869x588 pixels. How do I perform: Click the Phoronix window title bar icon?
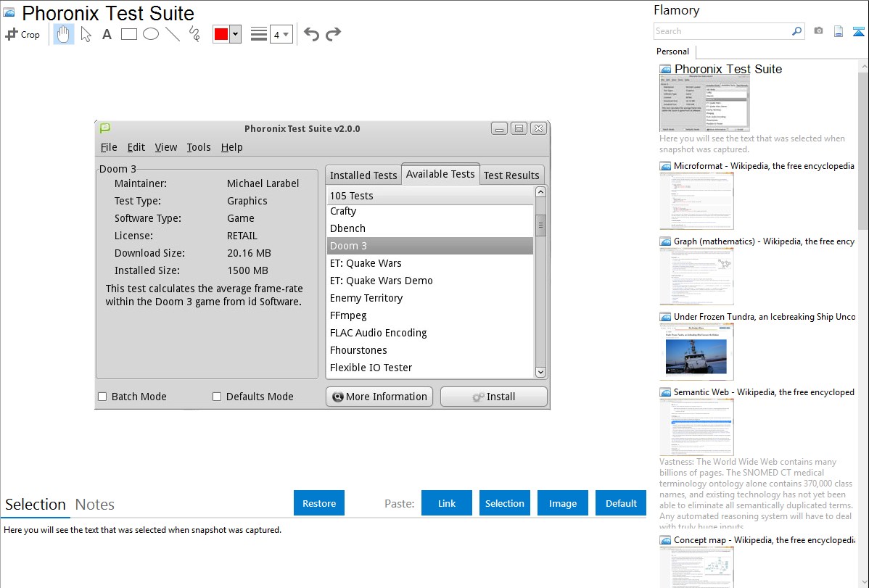click(x=104, y=128)
